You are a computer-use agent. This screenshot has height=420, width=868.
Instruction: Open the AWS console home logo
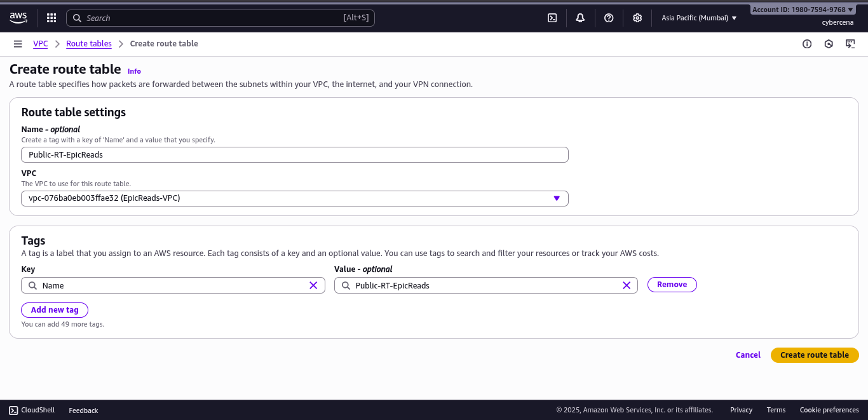[x=18, y=18]
